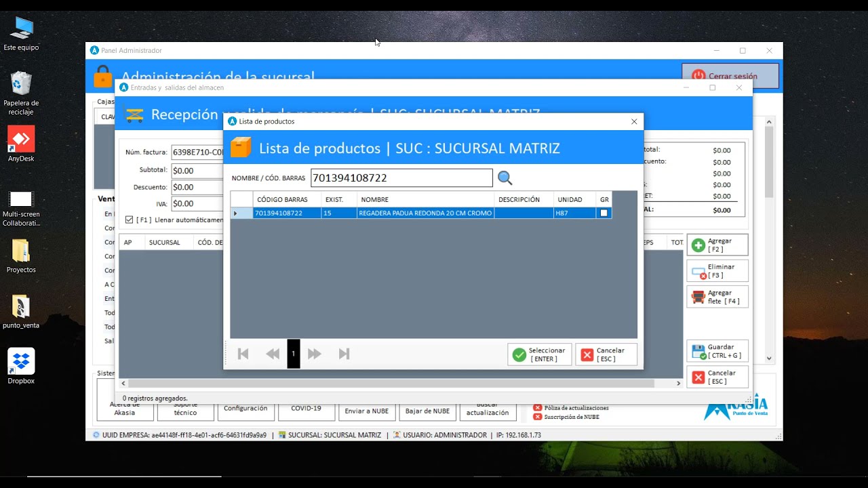Click current page number 1 indicator
868x488 pixels.
pos(294,354)
